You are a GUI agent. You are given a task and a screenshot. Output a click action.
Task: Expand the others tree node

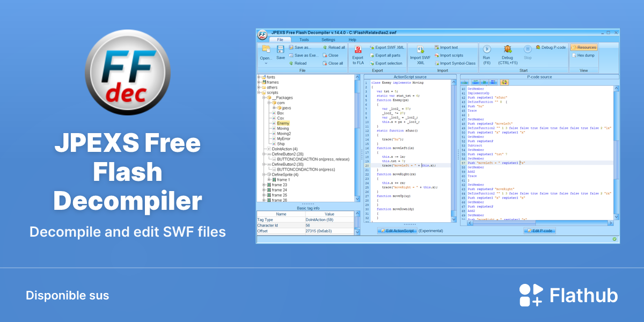pyautogui.click(x=259, y=87)
